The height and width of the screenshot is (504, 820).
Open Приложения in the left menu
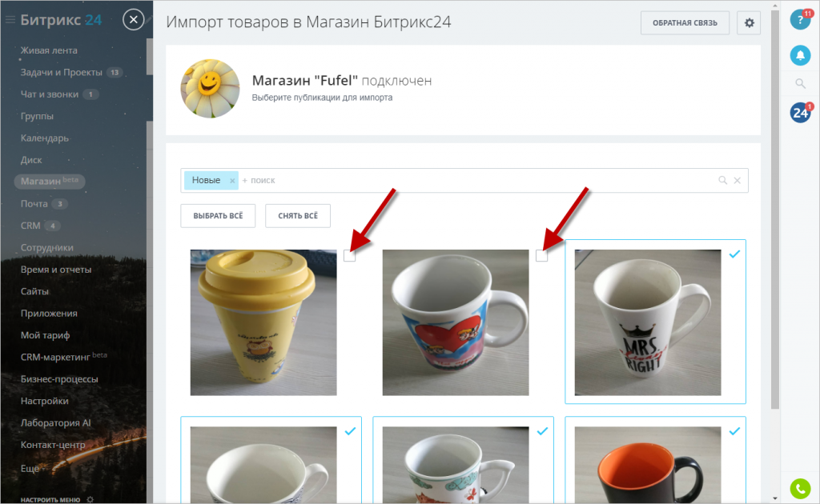[x=49, y=314]
